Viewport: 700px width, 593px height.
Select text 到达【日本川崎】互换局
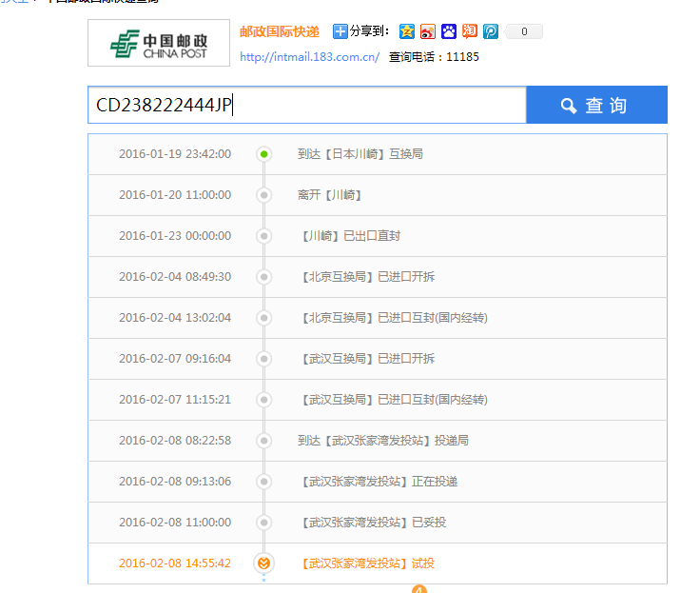coord(360,154)
